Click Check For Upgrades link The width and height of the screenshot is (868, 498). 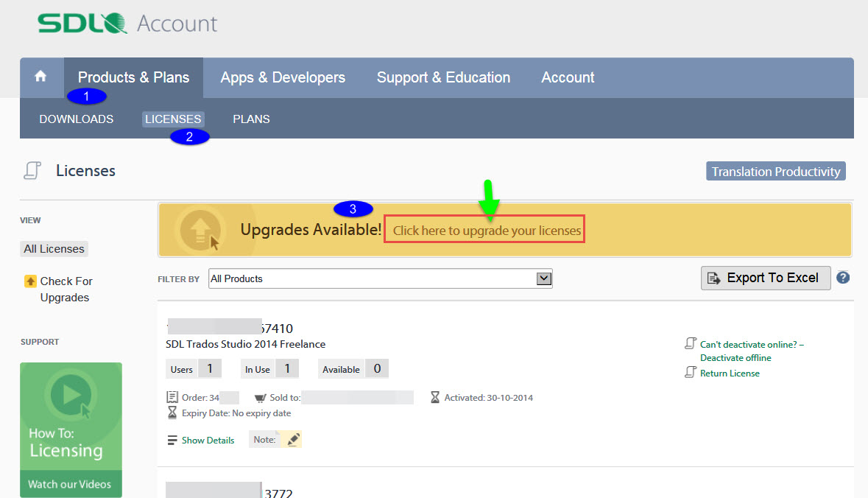pyautogui.click(x=66, y=290)
